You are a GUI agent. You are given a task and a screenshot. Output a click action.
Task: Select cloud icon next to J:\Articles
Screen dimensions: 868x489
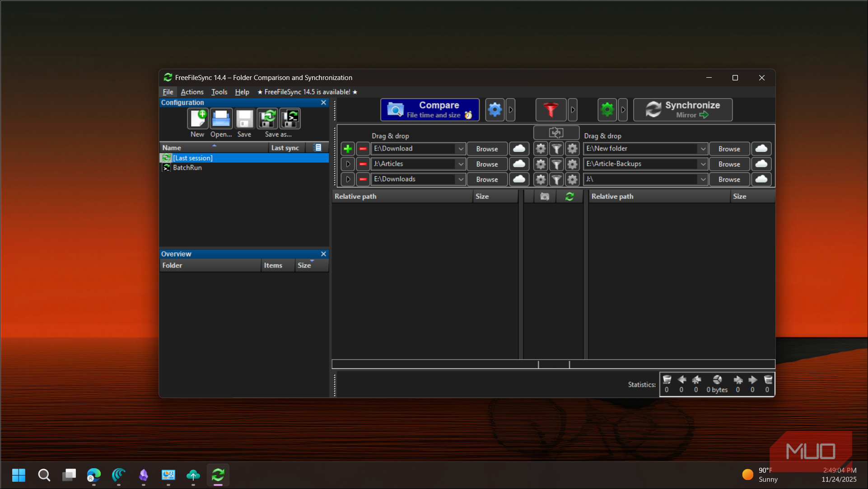[x=519, y=164]
